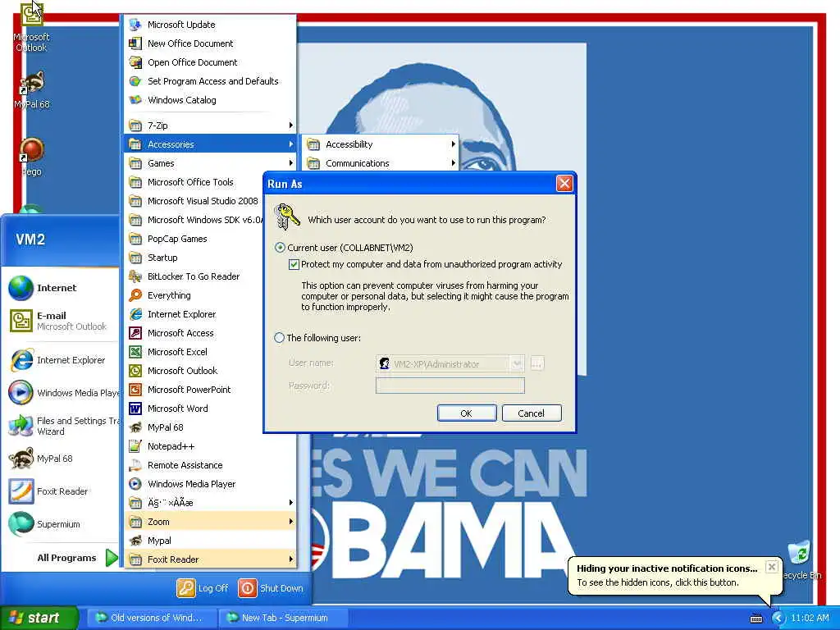Click OK in the Run As dialog
The image size is (840, 630).
click(x=467, y=413)
